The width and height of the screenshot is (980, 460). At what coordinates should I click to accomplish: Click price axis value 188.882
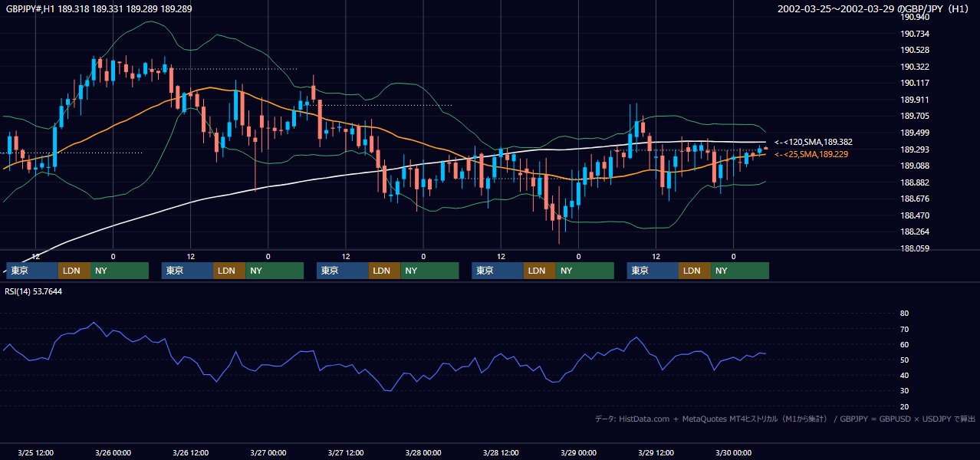coord(915,182)
